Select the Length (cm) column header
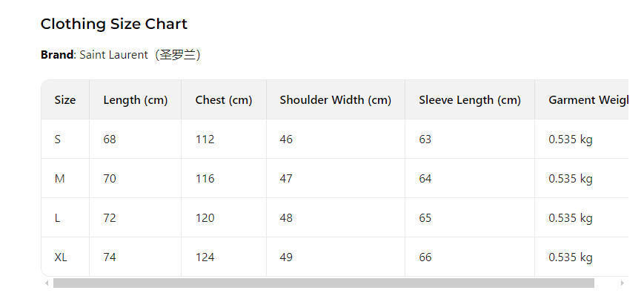 135,100
